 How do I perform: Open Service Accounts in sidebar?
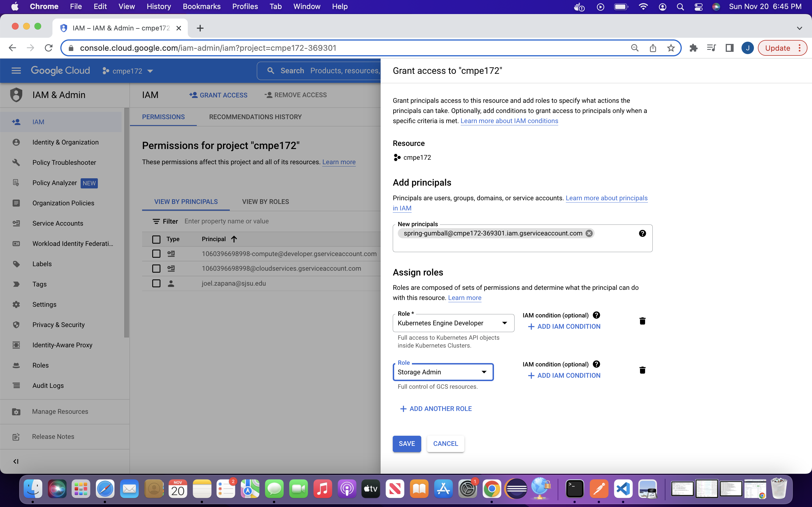click(58, 223)
